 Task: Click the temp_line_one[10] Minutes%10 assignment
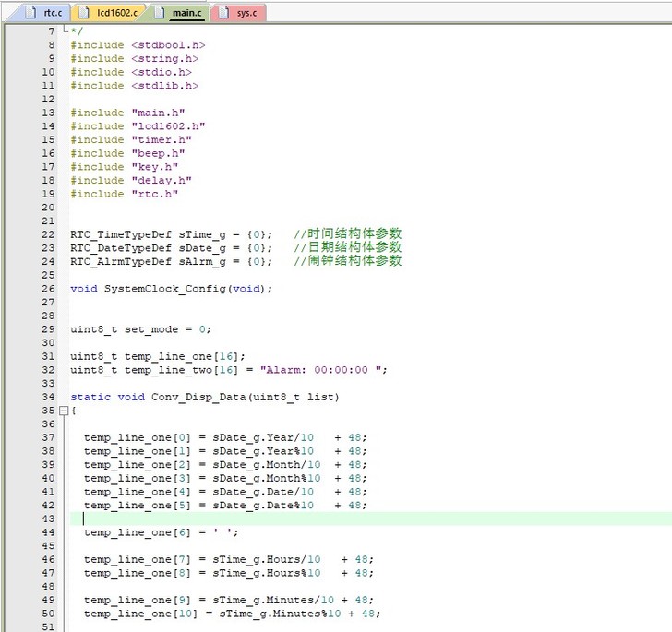pyautogui.click(x=233, y=614)
